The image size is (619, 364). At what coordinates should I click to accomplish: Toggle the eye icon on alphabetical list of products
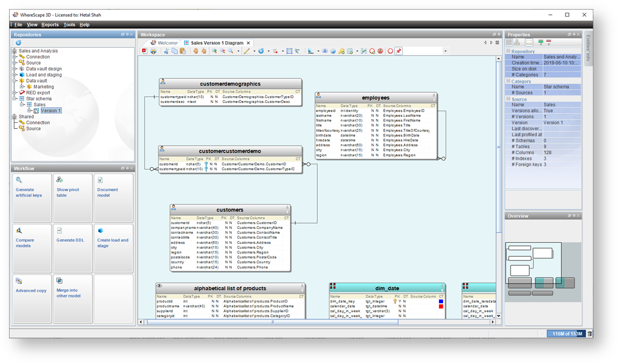pyautogui.click(x=159, y=287)
